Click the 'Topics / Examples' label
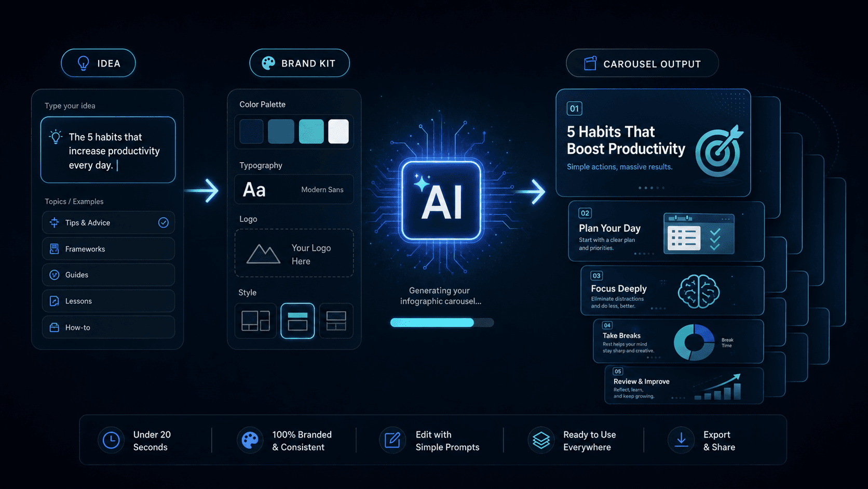This screenshot has height=489, width=868. pyautogui.click(x=74, y=201)
